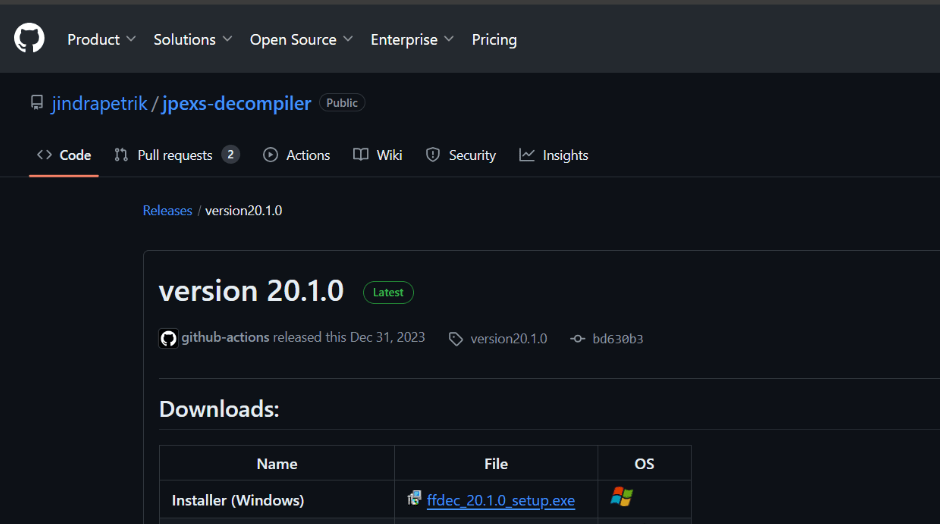Click the repository icon beside jindrapetrik

(x=37, y=103)
